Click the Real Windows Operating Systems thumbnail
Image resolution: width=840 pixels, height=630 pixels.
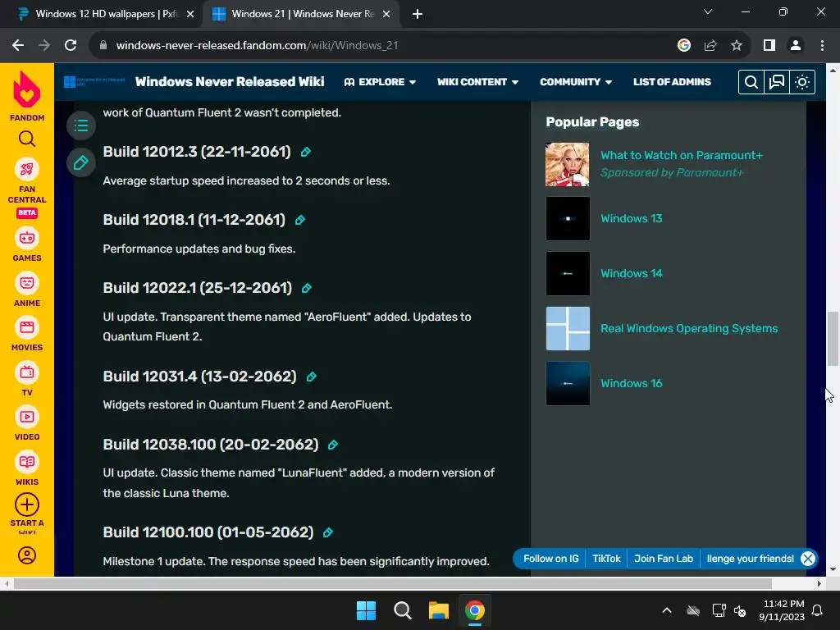(568, 328)
